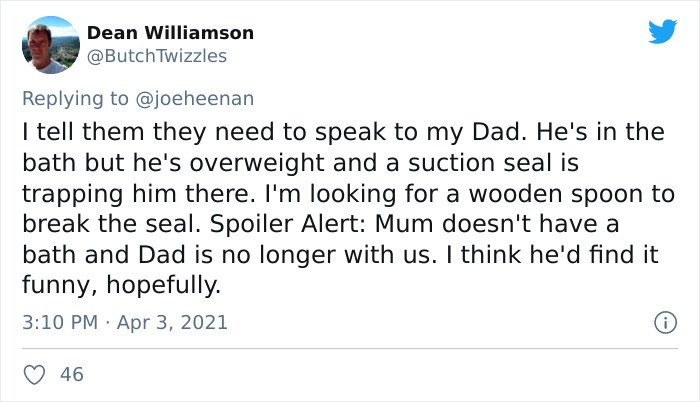The width and height of the screenshot is (700, 402).
Task: Click the 46 likes count
Action: pos(71,374)
